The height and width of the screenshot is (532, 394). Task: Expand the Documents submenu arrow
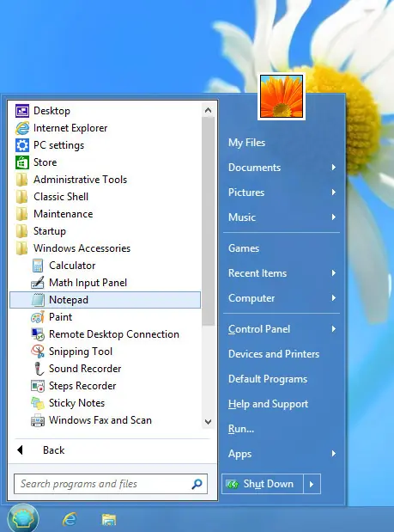pos(334,168)
